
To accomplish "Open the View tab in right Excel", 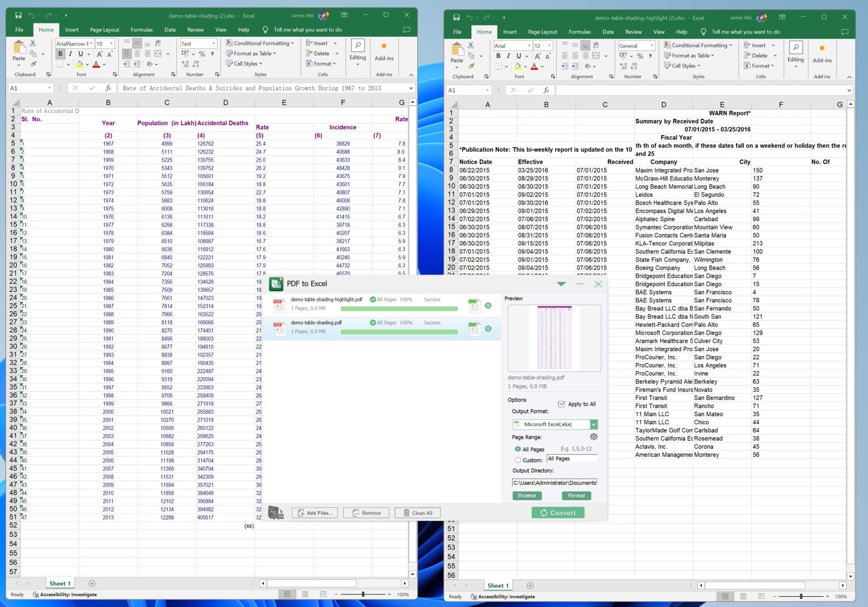I will click(x=659, y=32).
